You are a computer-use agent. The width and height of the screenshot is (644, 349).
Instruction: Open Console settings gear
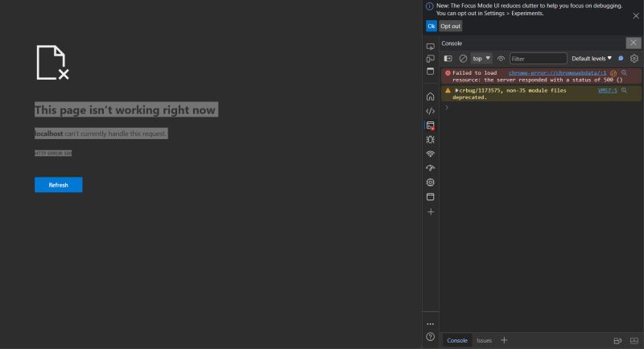pyautogui.click(x=634, y=59)
